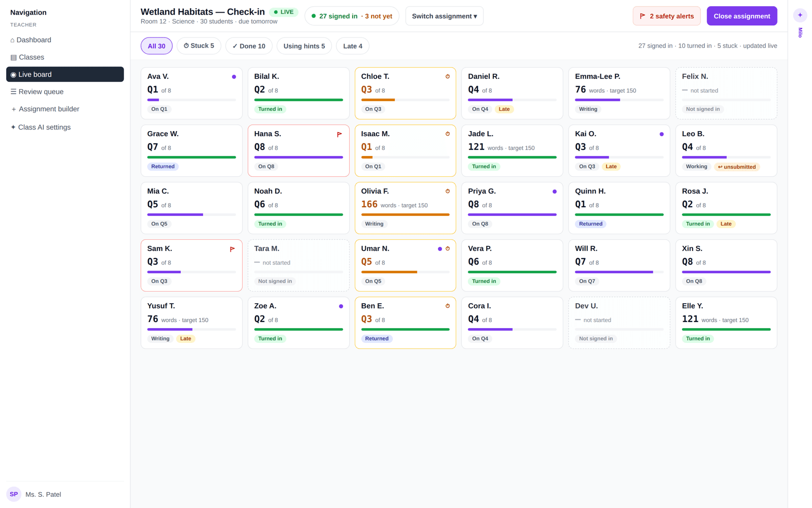Click the Class AI settings sparkle icon
Screen dimensions: 812x508
click(x=13, y=128)
